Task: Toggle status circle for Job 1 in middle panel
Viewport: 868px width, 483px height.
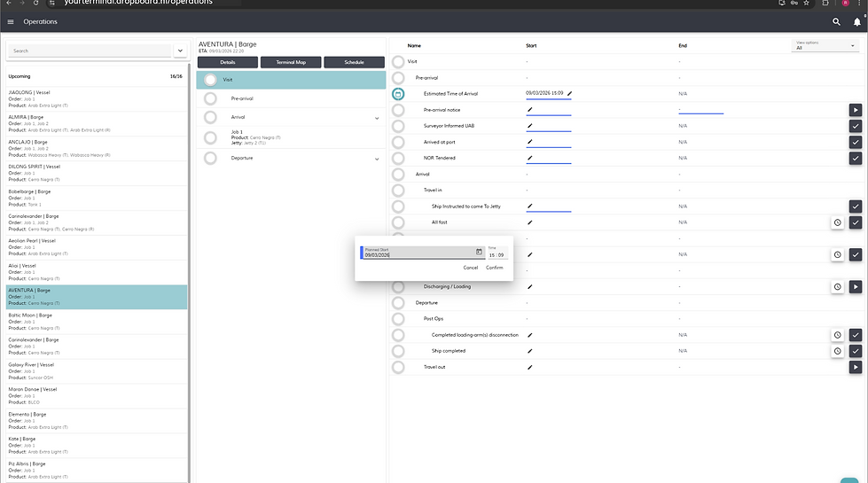Action: tap(210, 137)
